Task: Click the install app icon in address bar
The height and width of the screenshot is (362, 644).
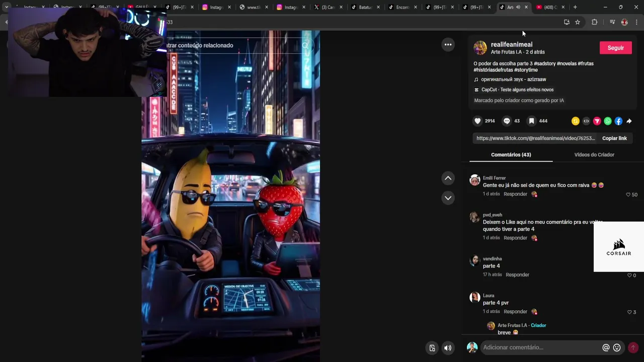Action: pyautogui.click(x=567, y=22)
